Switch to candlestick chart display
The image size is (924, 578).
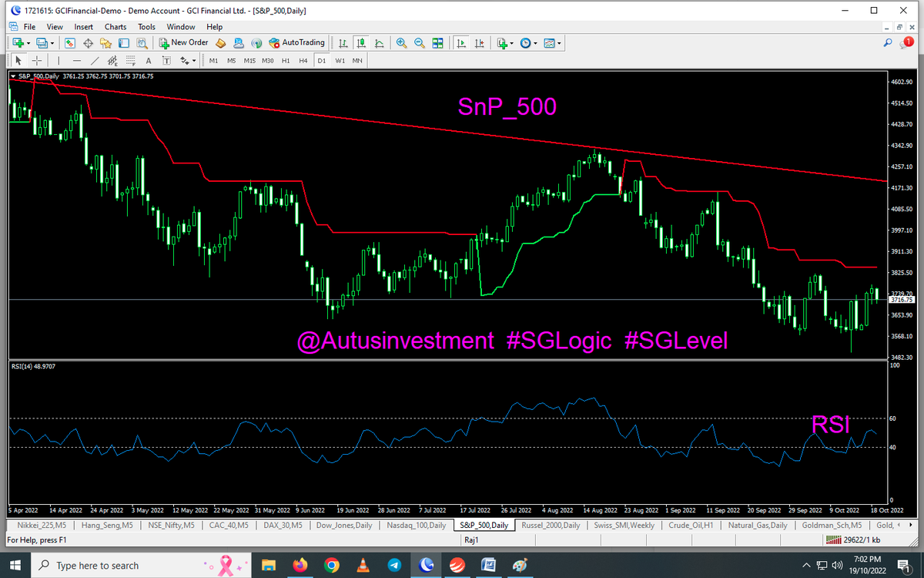pos(360,43)
